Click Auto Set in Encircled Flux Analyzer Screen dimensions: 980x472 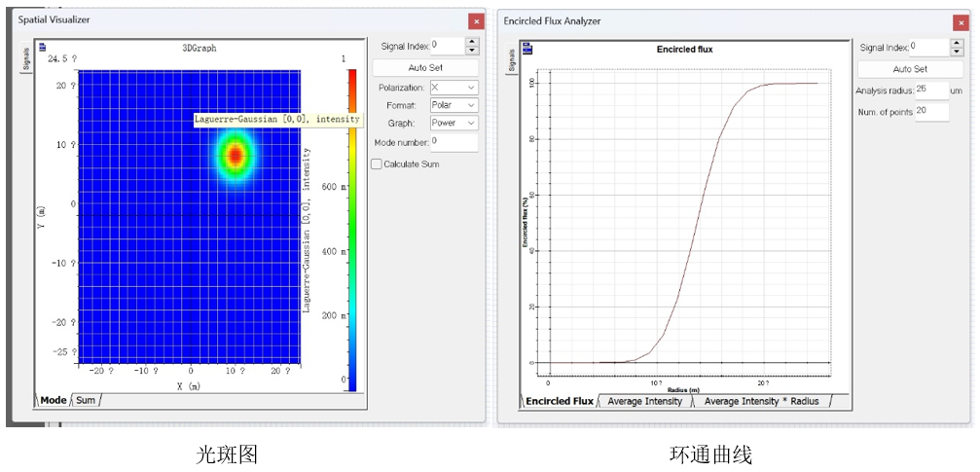pos(910,69)
